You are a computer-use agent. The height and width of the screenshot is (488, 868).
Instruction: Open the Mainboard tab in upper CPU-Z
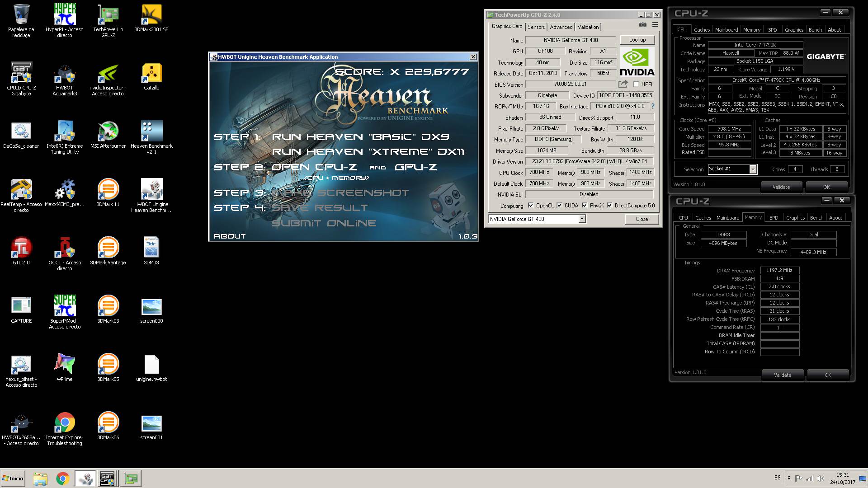(x=726, y=30)
